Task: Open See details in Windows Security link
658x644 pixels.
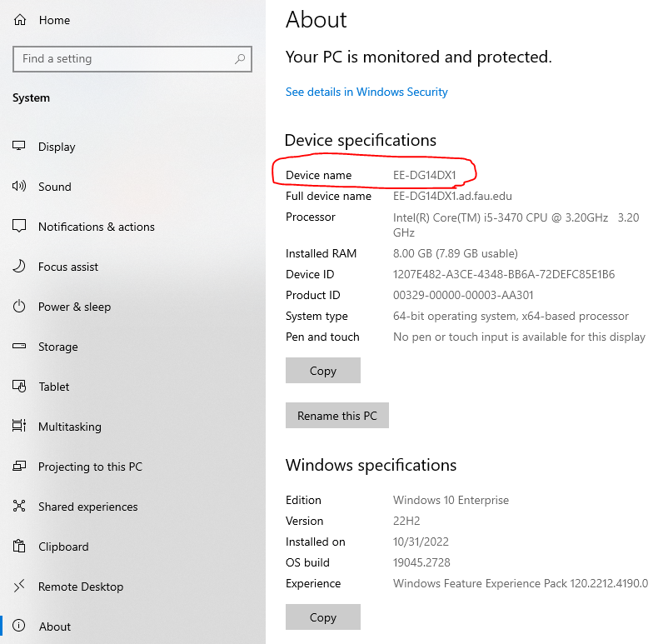Action: [366, 92]
